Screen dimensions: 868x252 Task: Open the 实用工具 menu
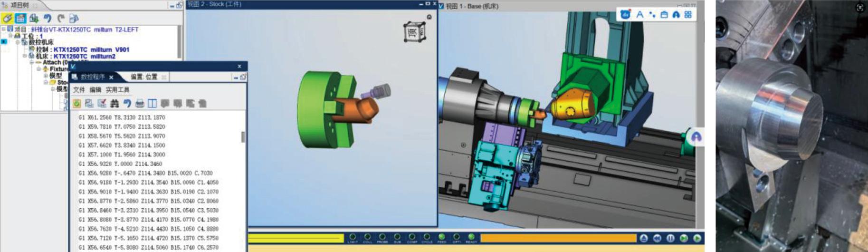[x=117, y=90]
